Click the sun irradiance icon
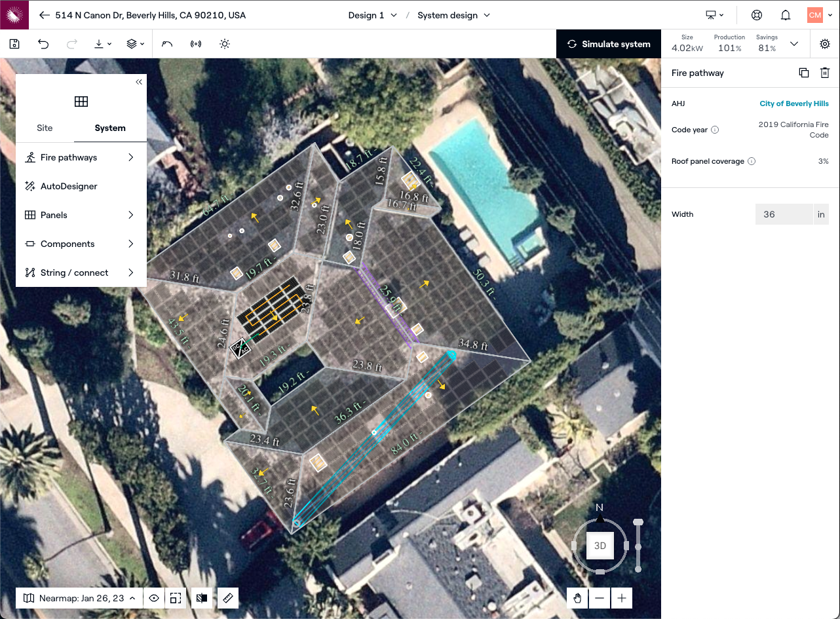Screen dimensions: 840x619 [225, 44]
